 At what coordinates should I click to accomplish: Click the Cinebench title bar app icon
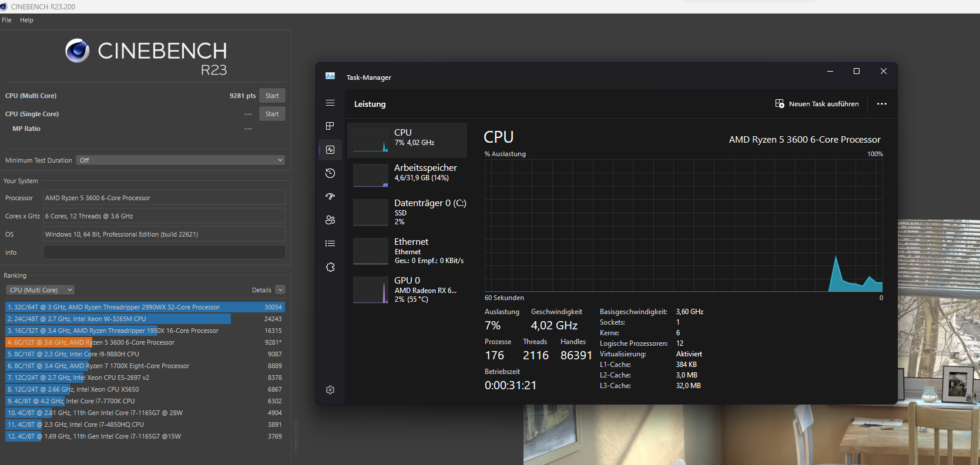coord(4,6)
